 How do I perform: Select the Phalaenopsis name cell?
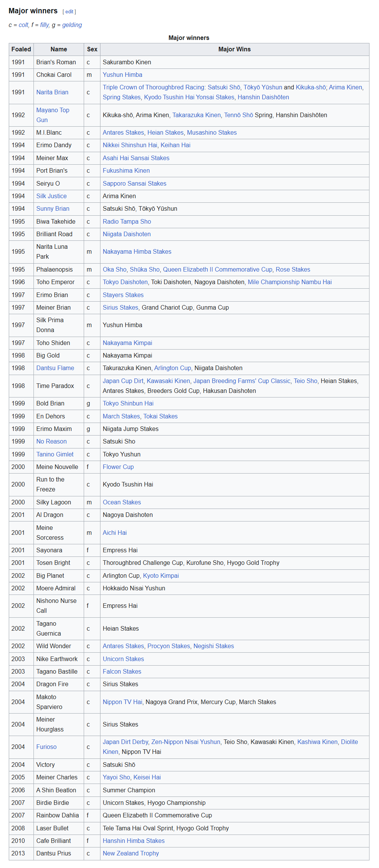click(59, 270)
